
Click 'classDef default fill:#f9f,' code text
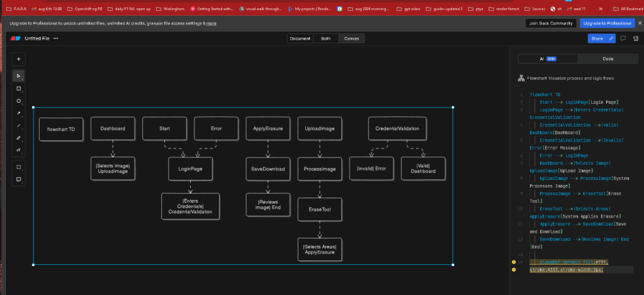tap(574, 262)
